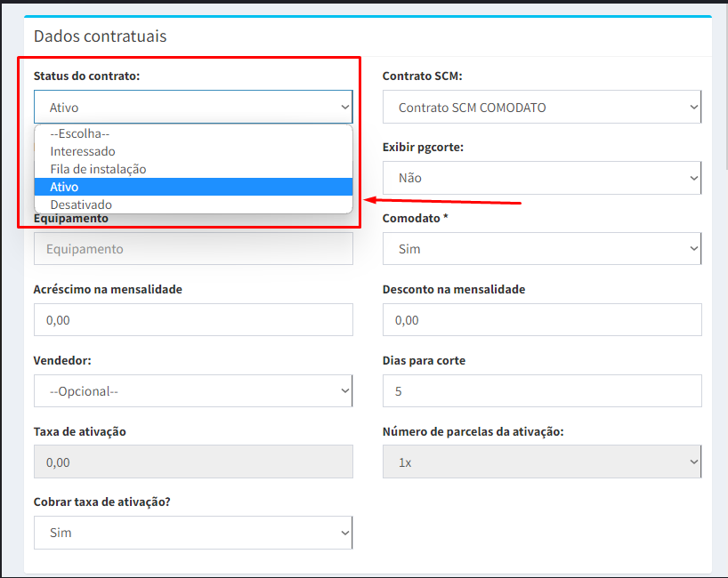Click the 'Vendedor:' field label
Screen dimensions: 728x578
[62, 360]
